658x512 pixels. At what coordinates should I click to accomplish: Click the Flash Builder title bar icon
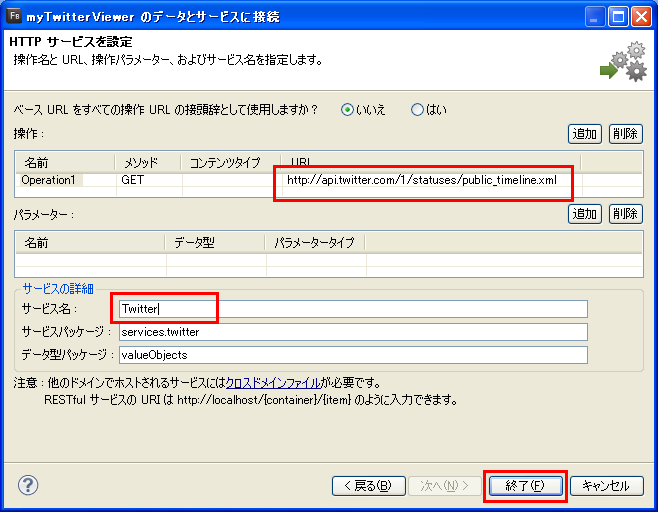(x=14, y=16)
